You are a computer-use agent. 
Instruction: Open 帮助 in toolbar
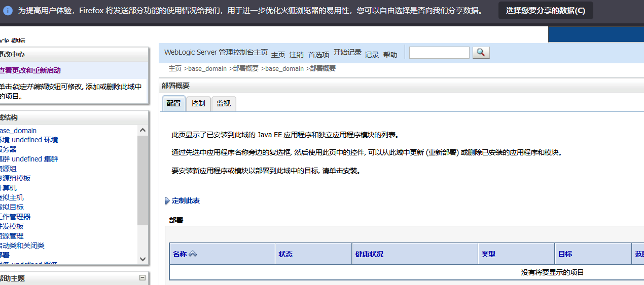pyautogui.click(x=390, y=55)
